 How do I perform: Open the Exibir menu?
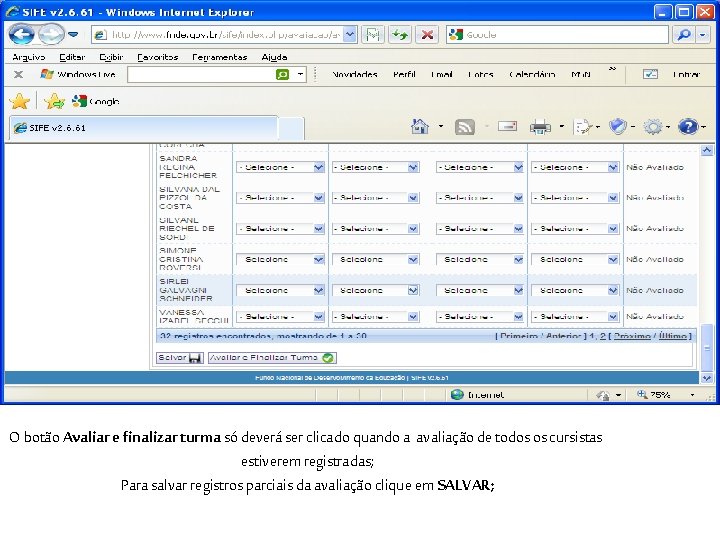111,57
